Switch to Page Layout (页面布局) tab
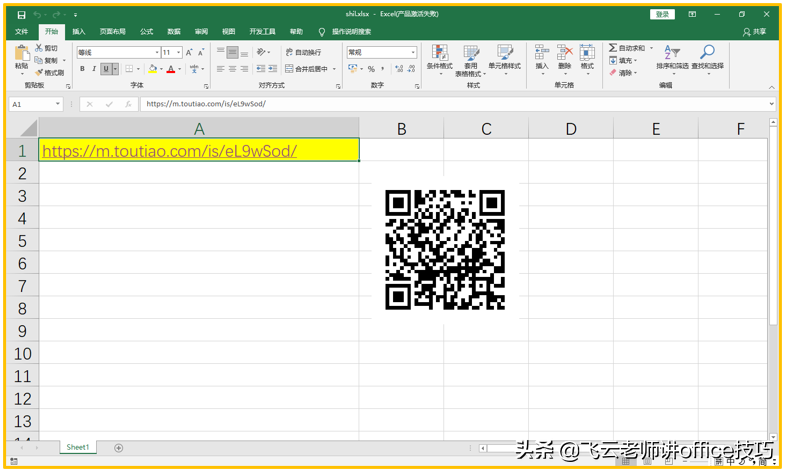The height and width of the screenshot is (474, 787). point(112,32)
